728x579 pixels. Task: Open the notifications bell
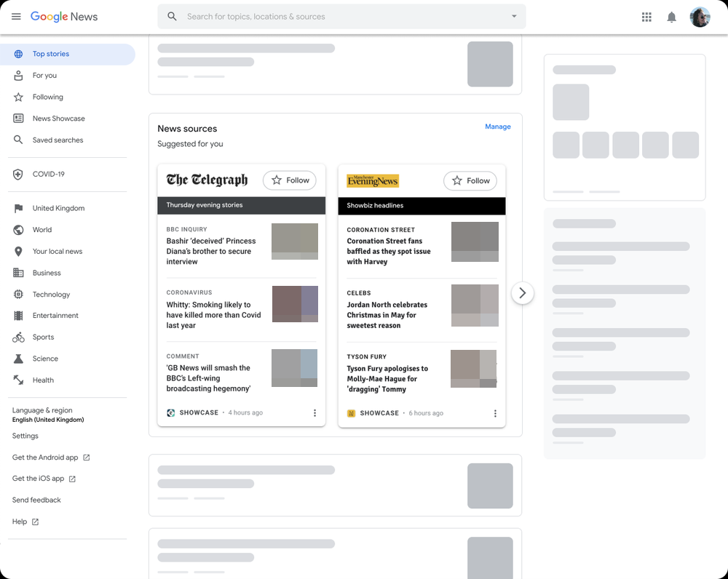(x=672, y=17)
